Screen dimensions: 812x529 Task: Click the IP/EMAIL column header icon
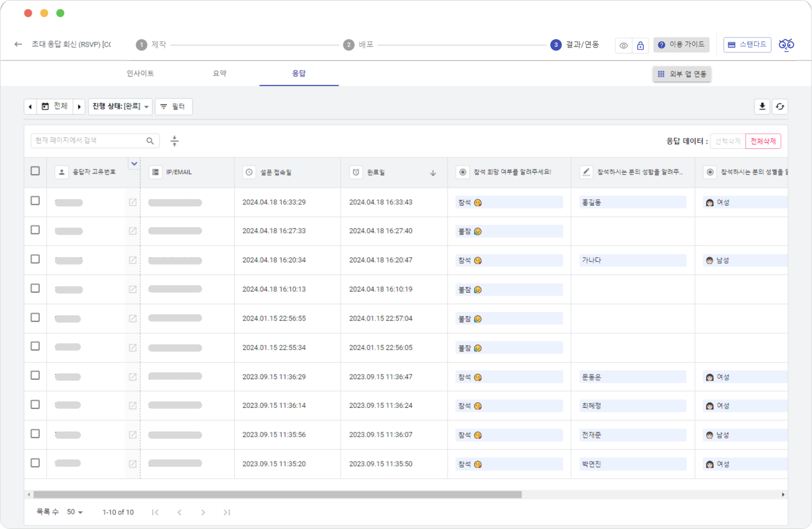155,172
